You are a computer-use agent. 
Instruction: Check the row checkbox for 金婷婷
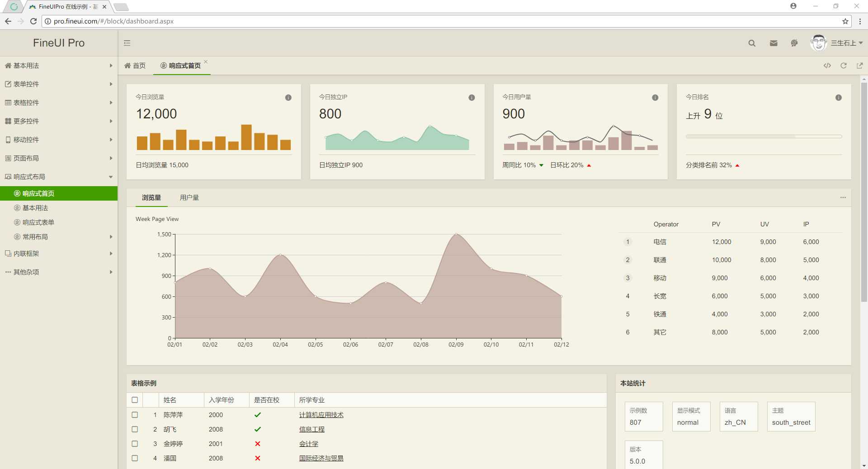click(135, 444)
